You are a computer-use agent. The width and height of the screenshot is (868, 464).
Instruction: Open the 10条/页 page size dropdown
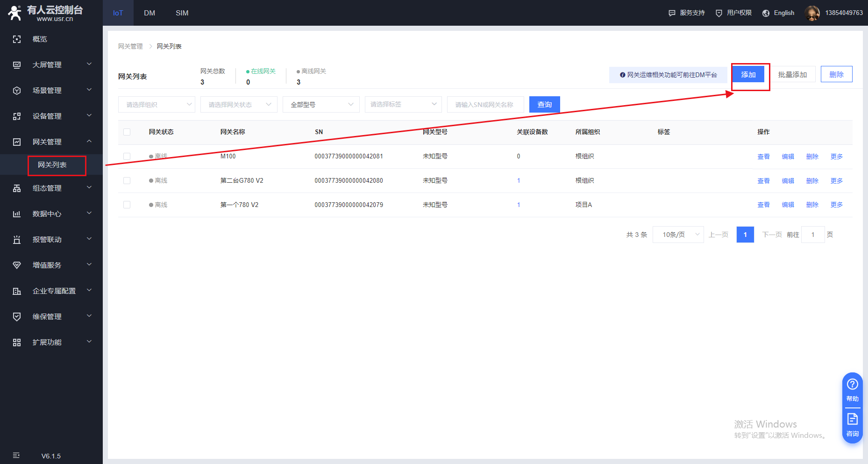point(678,235)
